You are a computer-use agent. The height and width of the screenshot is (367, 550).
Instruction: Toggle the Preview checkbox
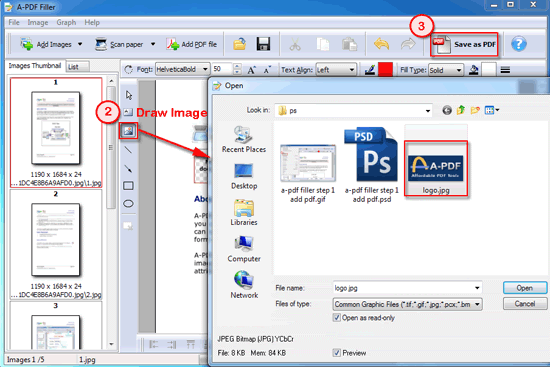coord(336,353)
